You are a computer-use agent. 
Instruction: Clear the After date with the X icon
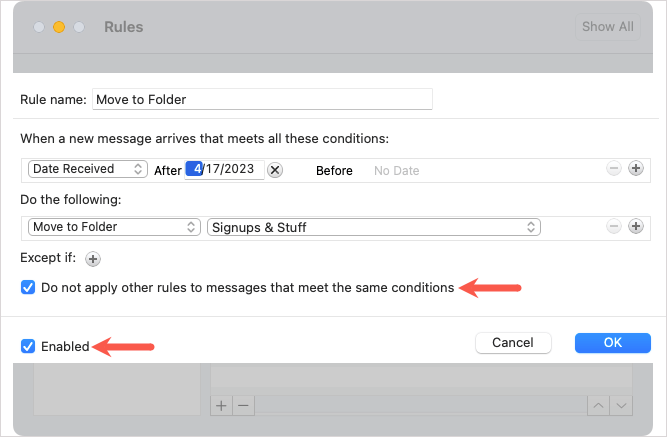click(276, 170)
